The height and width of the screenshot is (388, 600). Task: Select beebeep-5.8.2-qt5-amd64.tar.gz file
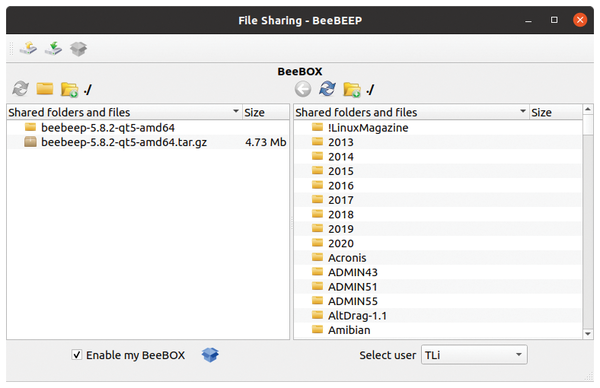(x=148, y=142)
